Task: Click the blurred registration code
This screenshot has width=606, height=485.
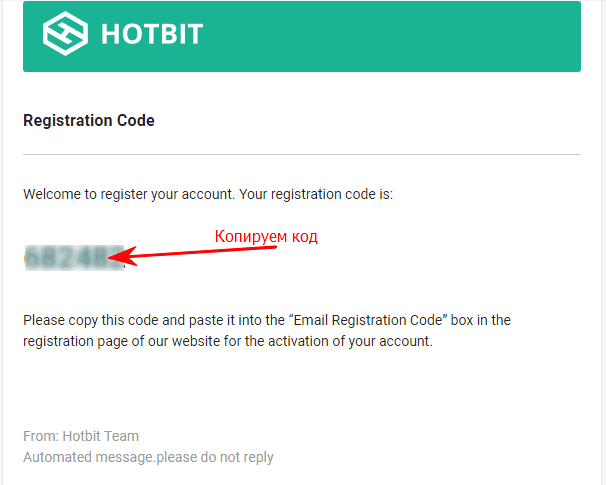Action: pyautogui.click(x=74, y=258)
